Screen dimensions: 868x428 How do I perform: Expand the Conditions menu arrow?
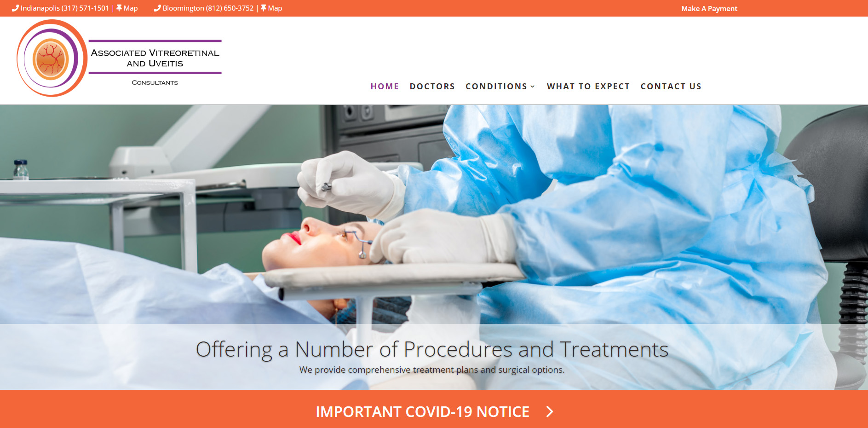(x=533, y=87)
